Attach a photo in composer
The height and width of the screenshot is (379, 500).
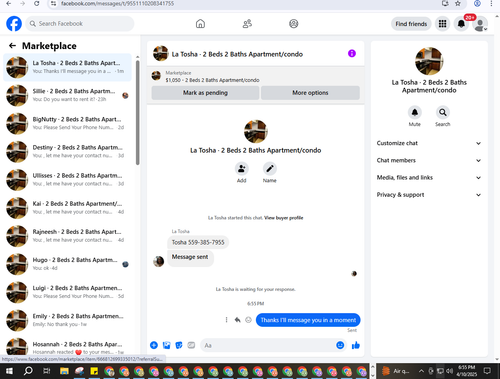click(166, 345)
